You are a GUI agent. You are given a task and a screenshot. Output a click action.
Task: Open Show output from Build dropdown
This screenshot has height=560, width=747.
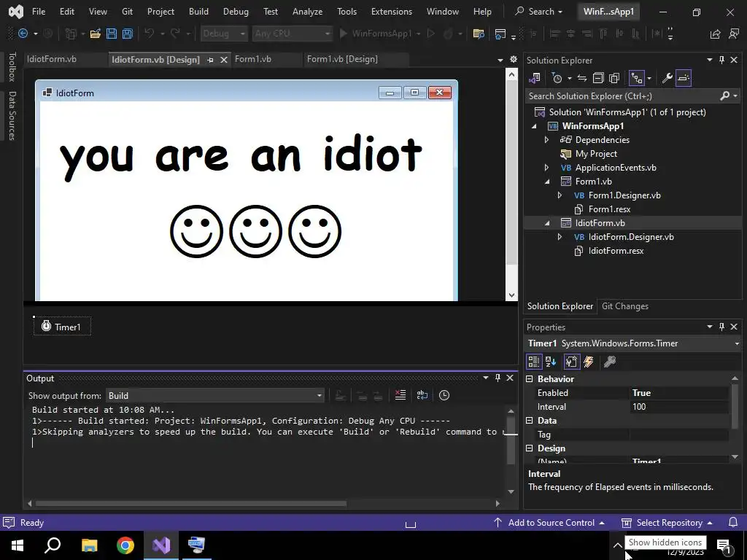215,396
